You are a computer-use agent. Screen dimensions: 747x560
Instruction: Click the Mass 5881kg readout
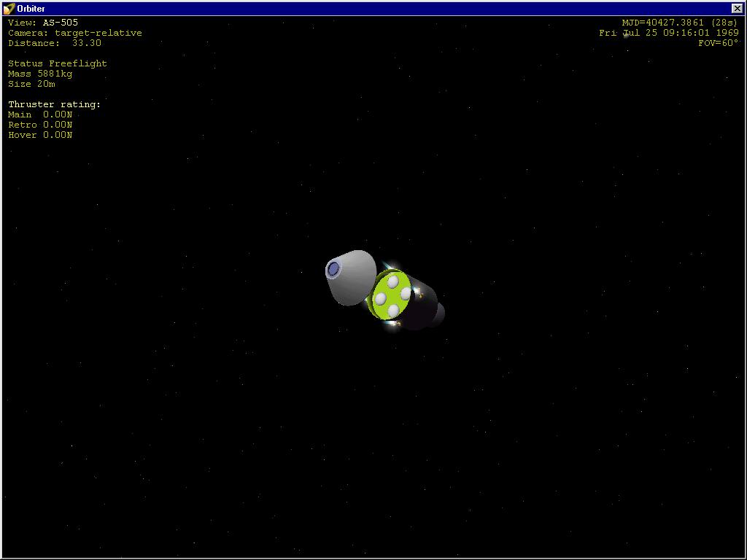(40, 74)
